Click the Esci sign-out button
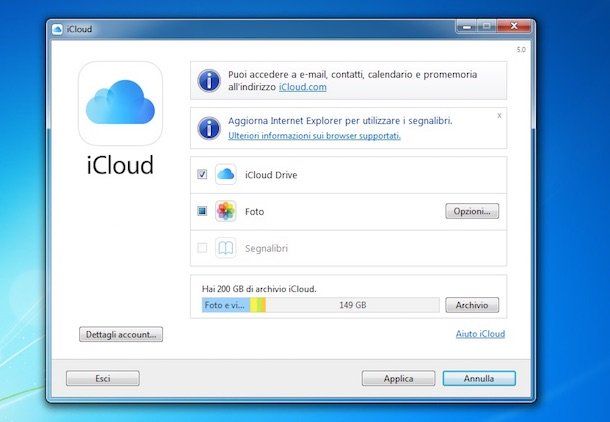Screen dimensions: 610x422 pyautogui.click(x=103, y=378)
